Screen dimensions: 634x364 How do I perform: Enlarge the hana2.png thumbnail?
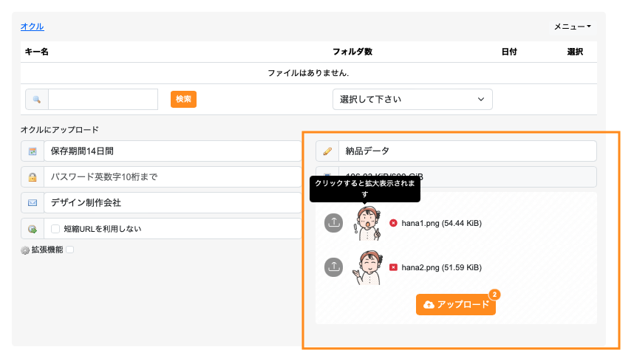point(367,267)
